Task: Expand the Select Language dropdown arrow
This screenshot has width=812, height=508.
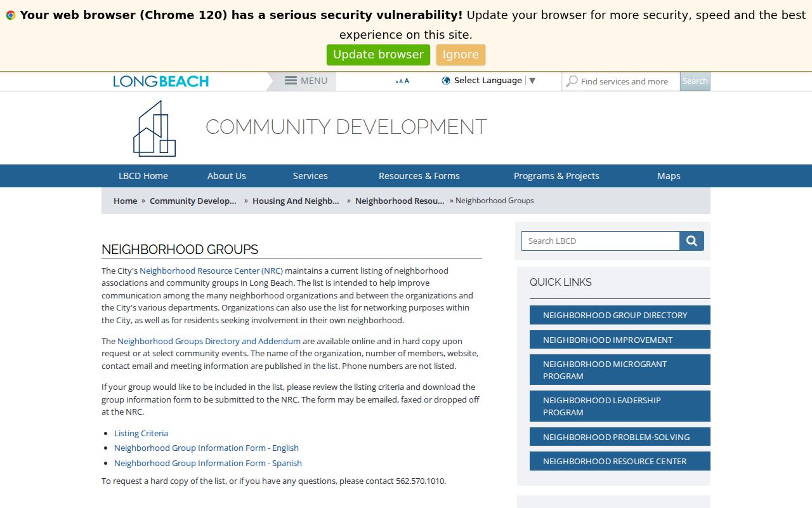Action: pos(532,81)
